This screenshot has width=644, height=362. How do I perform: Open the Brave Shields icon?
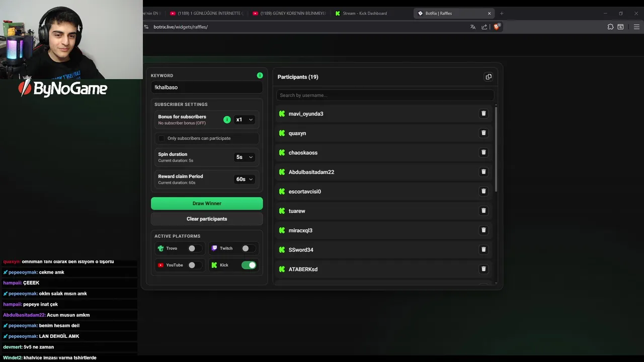click(497, 27)
